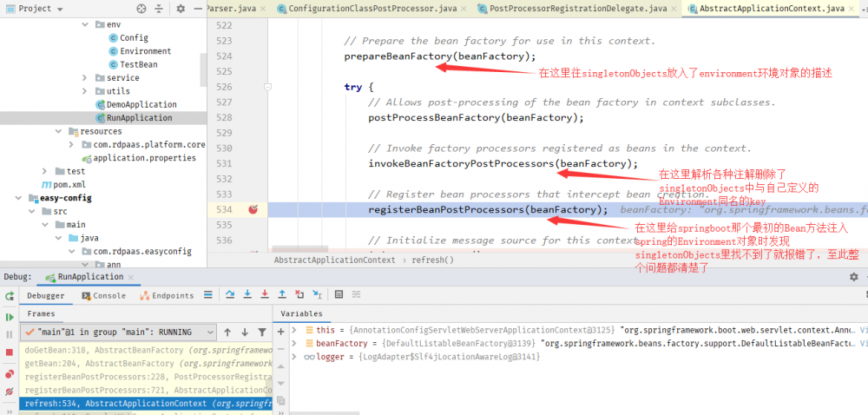Viewport: 868px width, 415px height.
Task: Stop the debug session red square
Action: [10, 352]
